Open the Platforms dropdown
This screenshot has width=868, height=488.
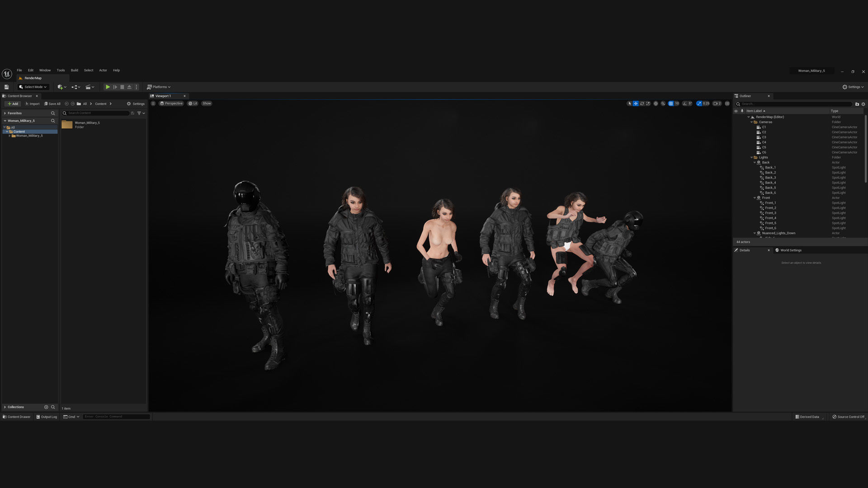pos(159,87)
